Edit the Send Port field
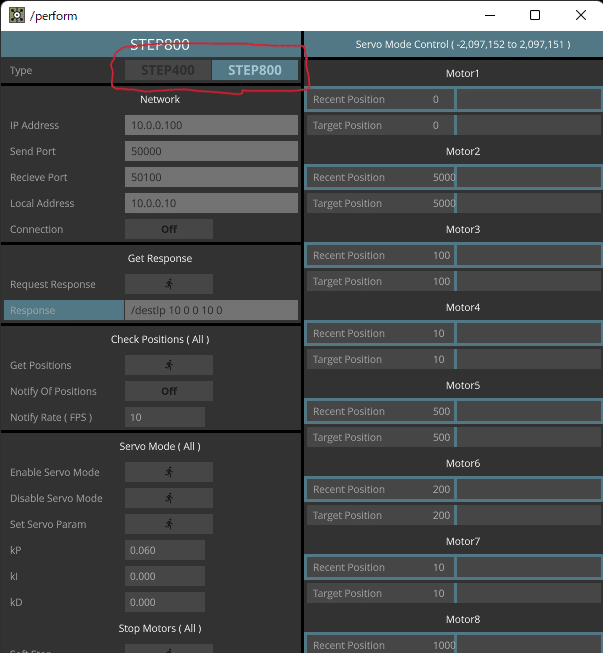 pos(211,151)
